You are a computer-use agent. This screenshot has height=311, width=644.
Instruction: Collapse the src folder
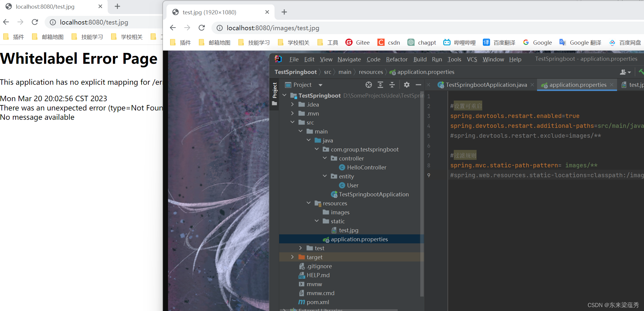pos(292,122)
